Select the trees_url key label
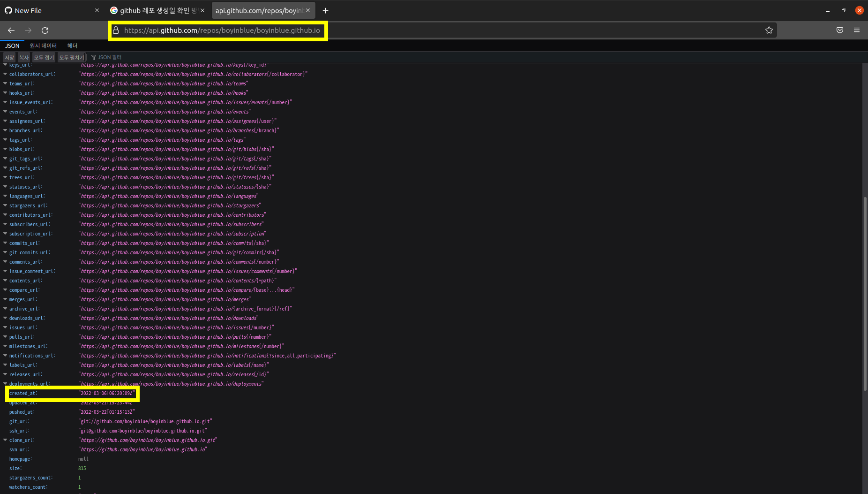Screen dimensions: 868x494 (22, 177)
